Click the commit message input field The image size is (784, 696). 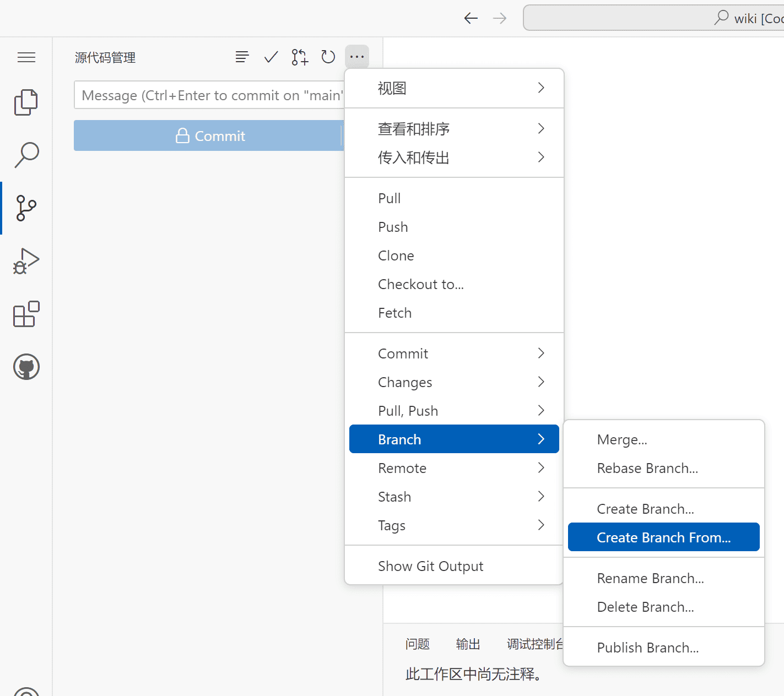(x=209, y=95)
